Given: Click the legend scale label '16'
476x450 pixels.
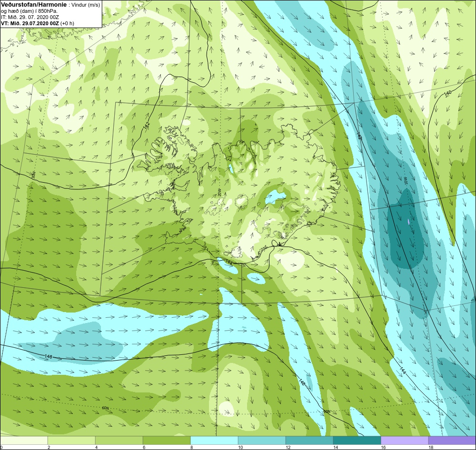Looking at the screenshot, I should point(383,447).
